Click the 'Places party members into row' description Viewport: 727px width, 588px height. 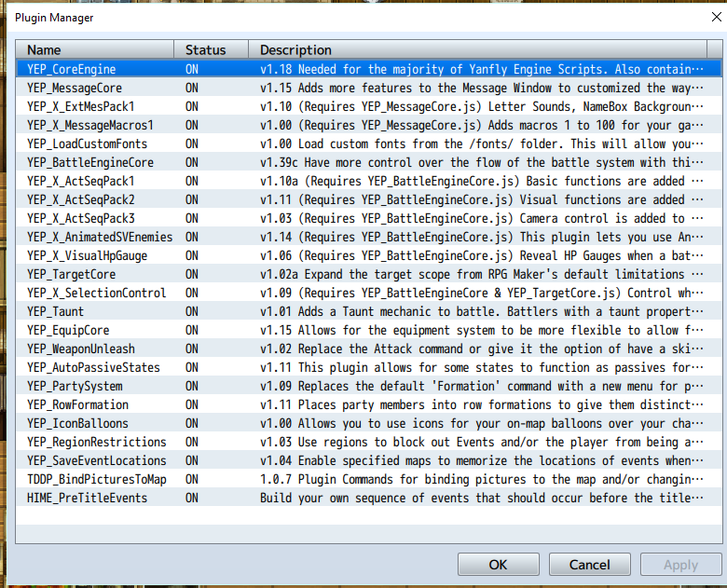point(482,404)
